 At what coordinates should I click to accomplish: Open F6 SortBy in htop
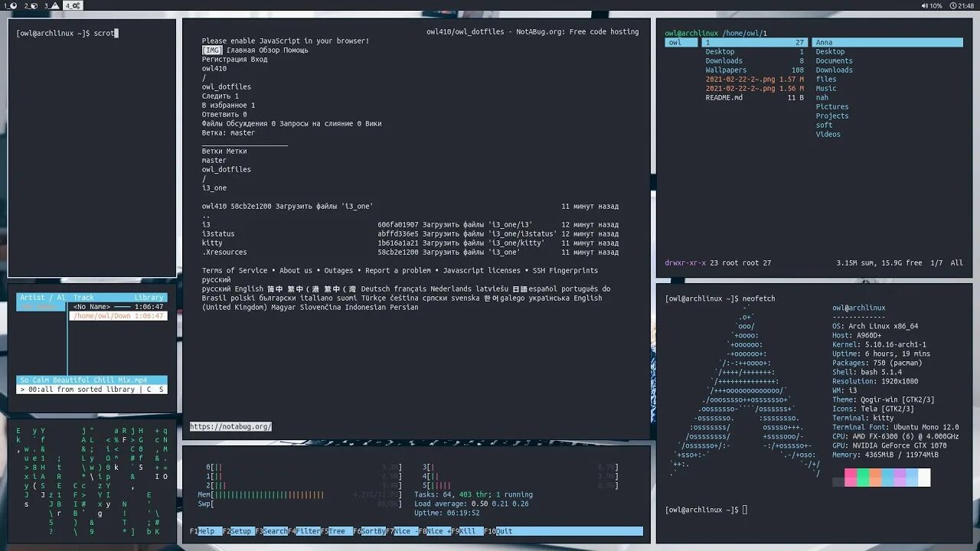pos(369,531)
